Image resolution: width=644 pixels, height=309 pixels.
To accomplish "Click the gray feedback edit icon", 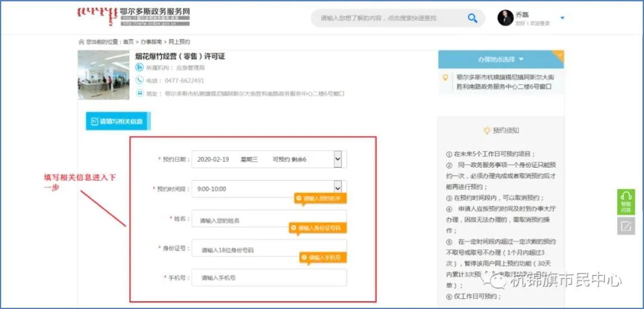I will click(x=626, y=226).
